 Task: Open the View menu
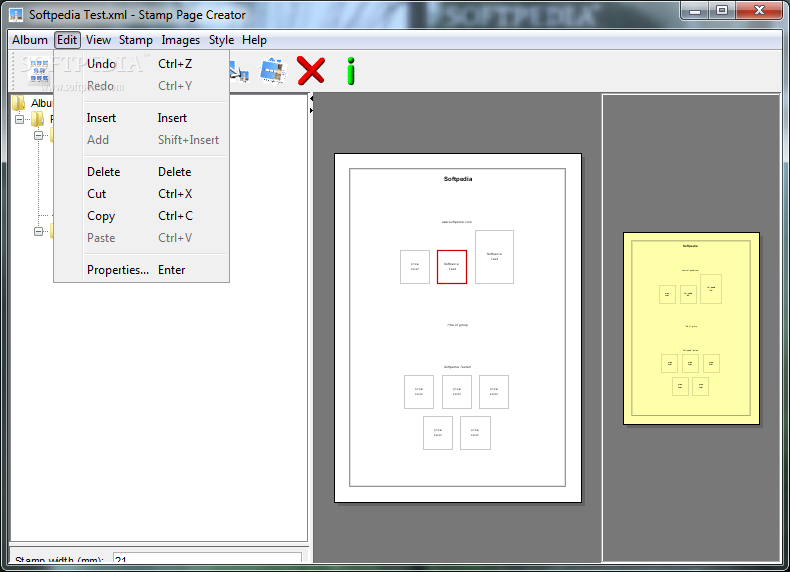coord(98,40)
